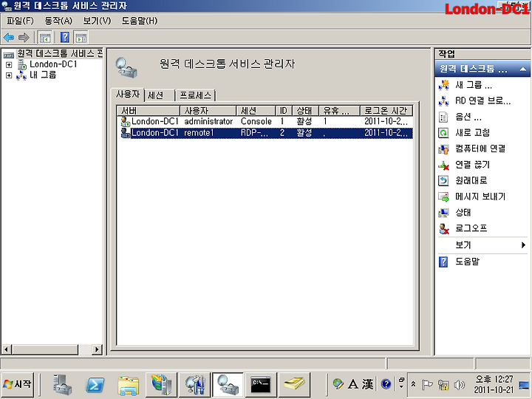Open the 보기(V) menu

click(x=97, y=21)
